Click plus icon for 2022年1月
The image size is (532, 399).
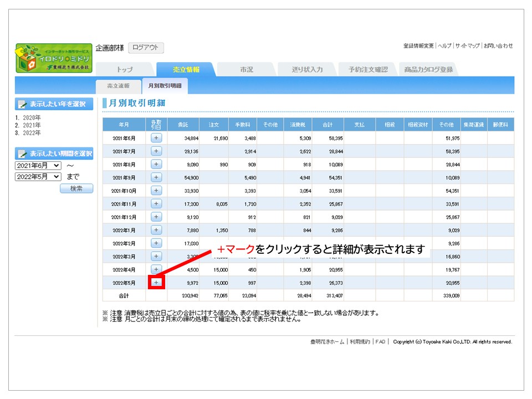click(156, 230)
